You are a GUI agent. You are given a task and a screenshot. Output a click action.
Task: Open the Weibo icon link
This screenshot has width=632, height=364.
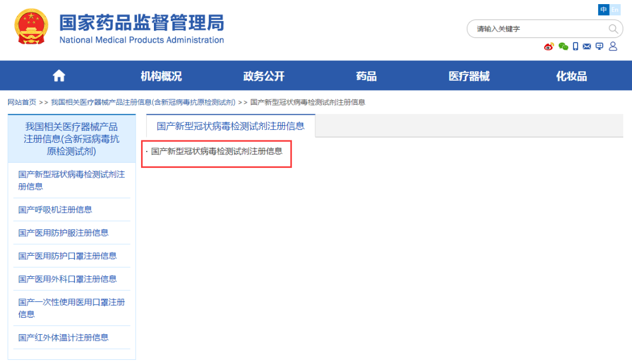pyautogui.click(x=549, y=46)
